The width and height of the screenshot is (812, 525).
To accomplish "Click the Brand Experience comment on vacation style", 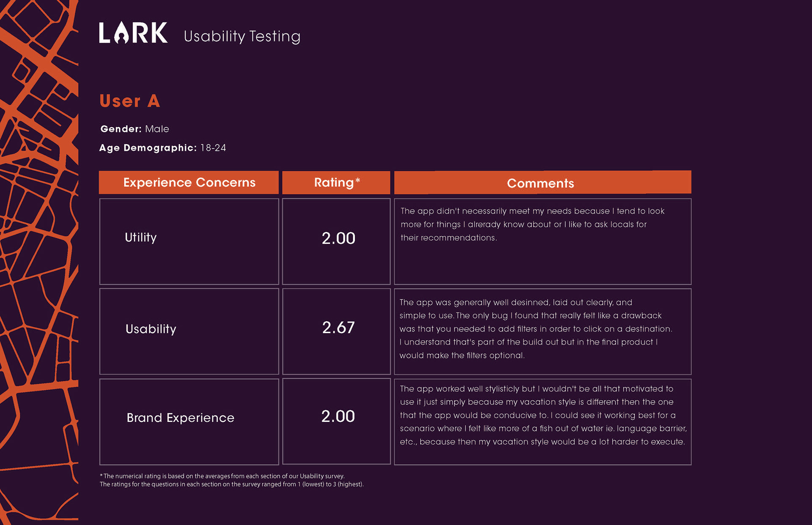I will (x=543, y=415).
